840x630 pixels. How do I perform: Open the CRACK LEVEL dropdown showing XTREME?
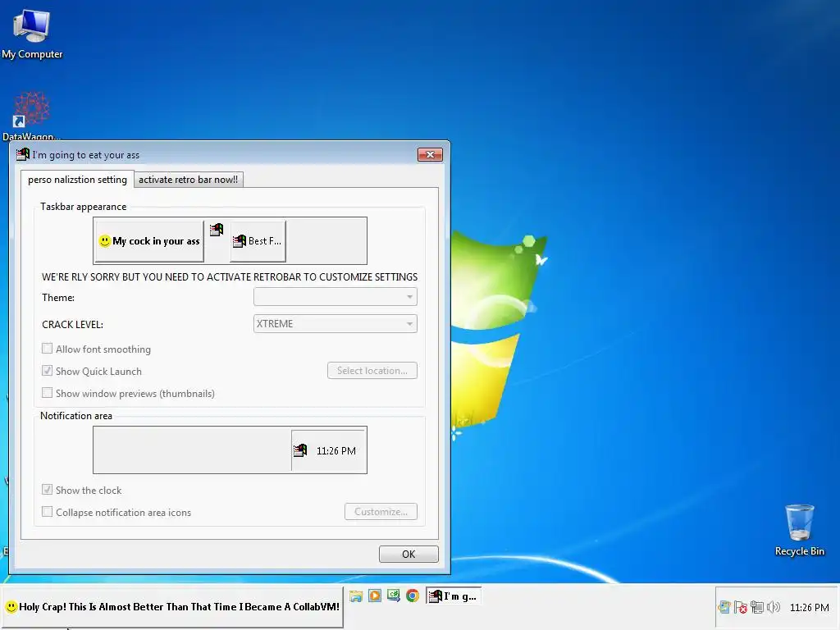click(336, 323)
